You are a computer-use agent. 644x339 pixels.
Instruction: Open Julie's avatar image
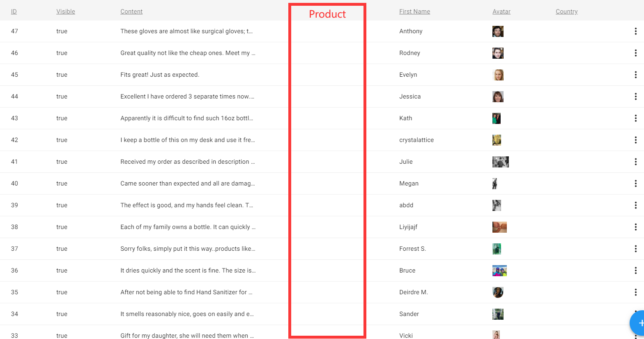click(500, 162)
